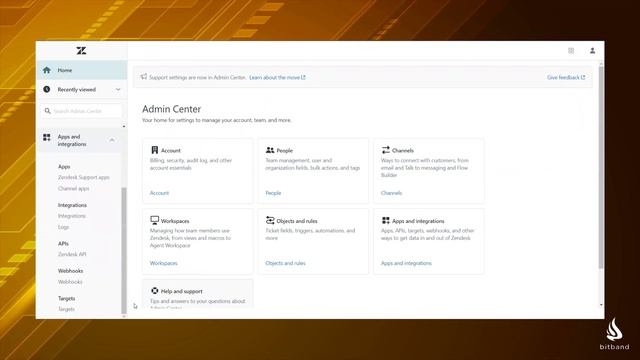This screenshot has width=640, height=360.
Task: Click the main scrollbar down arrow
Action: coord(601,305)
